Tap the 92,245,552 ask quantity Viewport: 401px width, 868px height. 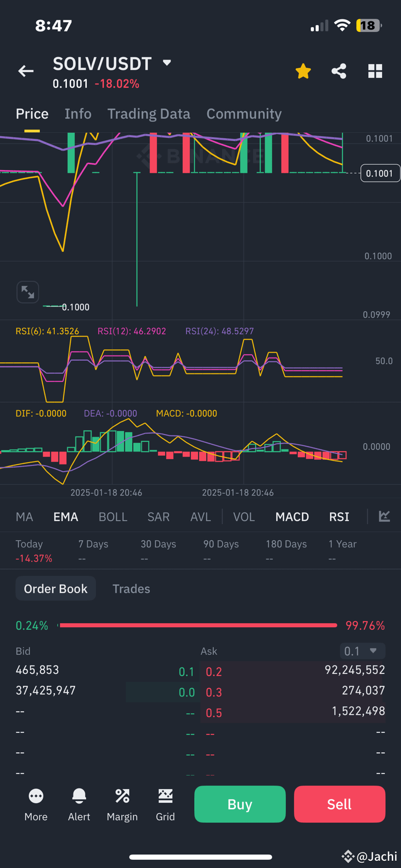point(355,670)
